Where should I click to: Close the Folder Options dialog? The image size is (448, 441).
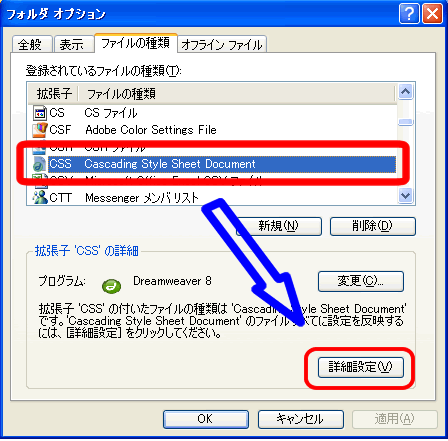tap(433, 14)
